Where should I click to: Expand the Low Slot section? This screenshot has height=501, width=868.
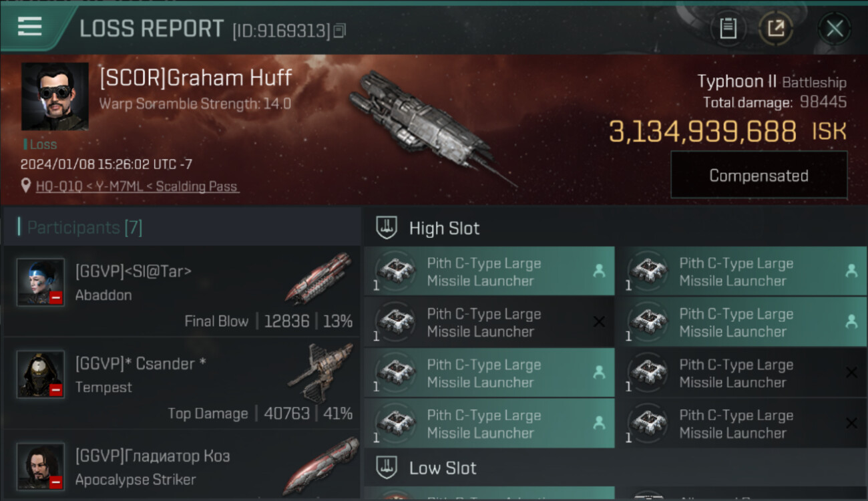[443, 468]
